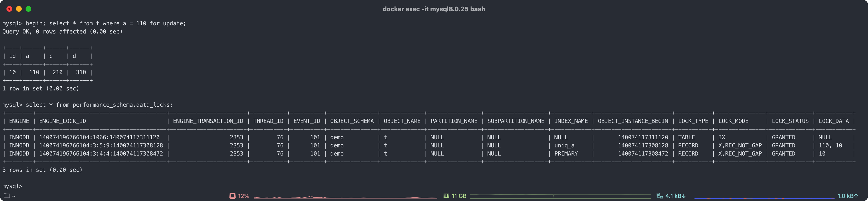Image resolution: width=868 pixels, height=201 pixels.
Task: Click the green zoom window button
Action: click(29, 9)
